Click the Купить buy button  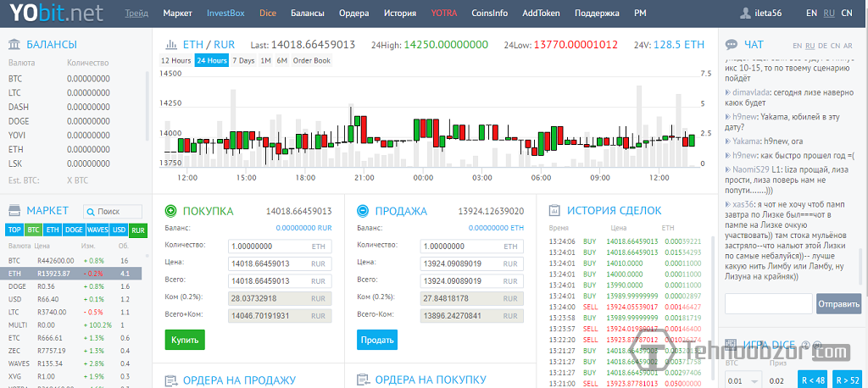click(x=185, y=340)
